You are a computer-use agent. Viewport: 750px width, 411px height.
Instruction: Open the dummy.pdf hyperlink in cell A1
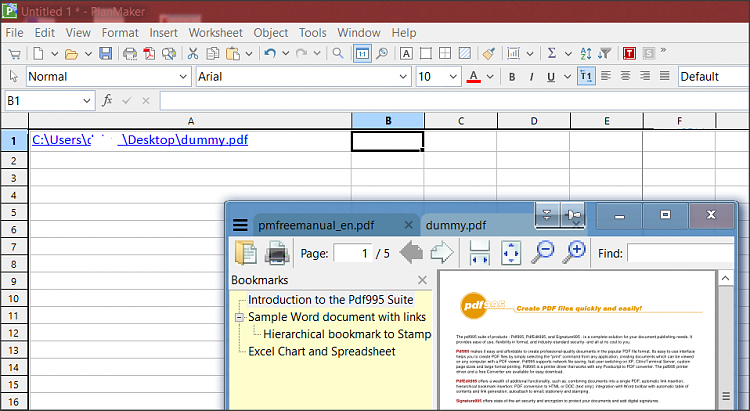coord(140,140)
